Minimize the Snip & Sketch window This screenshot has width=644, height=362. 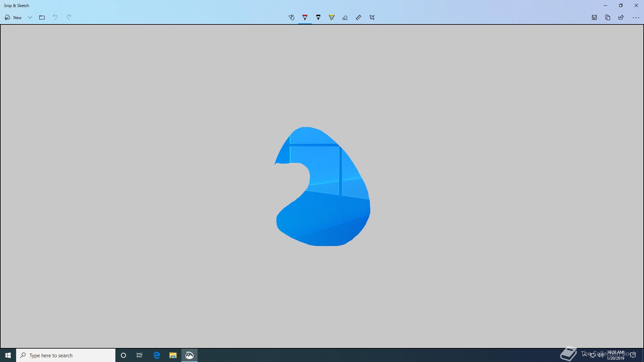tap(605, 5)
